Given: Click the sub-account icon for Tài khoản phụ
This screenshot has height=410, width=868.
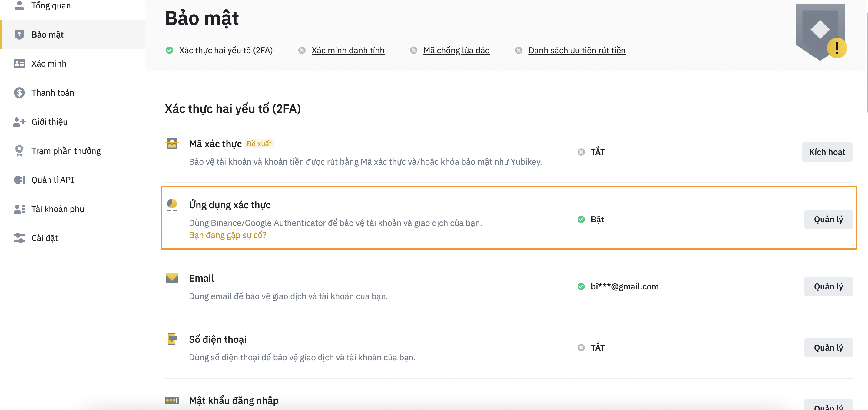Looking at the screenshot, I should coord(19,209).
